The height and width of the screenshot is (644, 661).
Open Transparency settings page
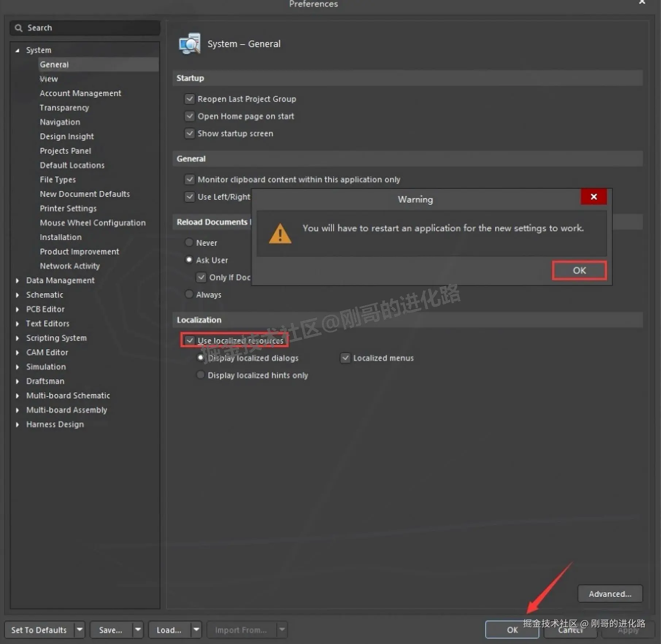click(x=64, y=108)
